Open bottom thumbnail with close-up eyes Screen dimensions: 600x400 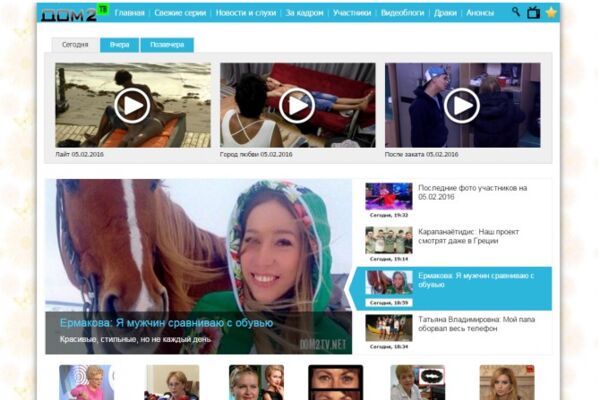tap(336, 382)
